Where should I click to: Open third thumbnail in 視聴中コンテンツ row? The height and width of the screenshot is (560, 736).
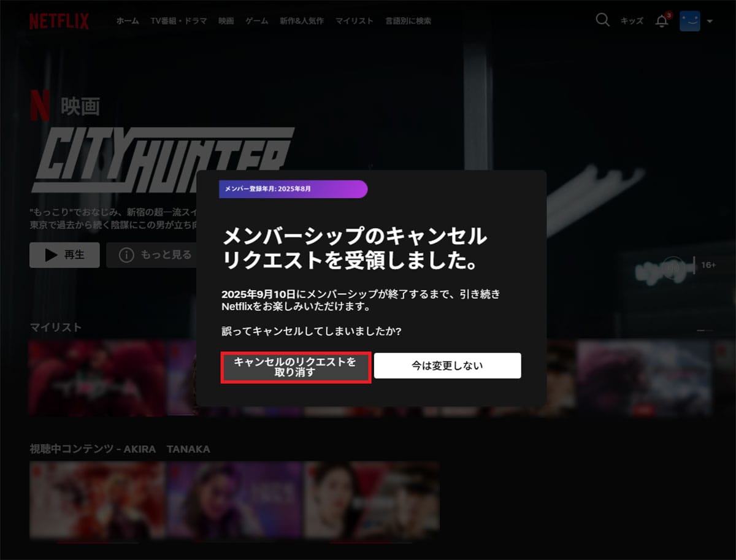(x=372, y=500)
